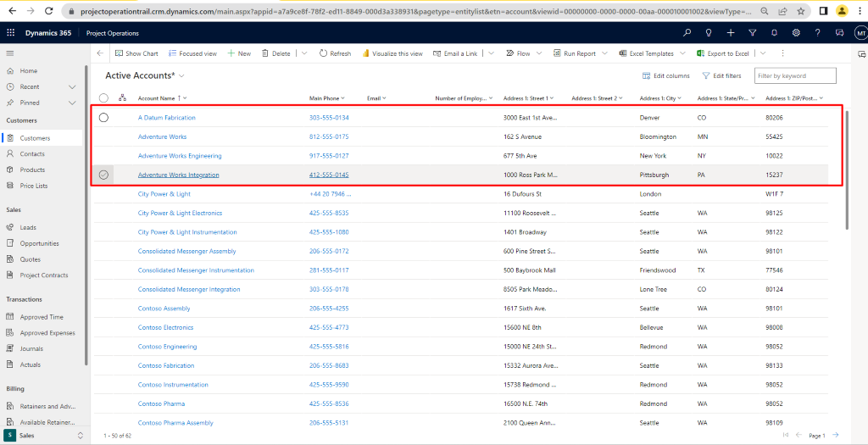Open the Settings gear icon
Viewport: 868px width, 445px height.
click(x=796, y=33)
